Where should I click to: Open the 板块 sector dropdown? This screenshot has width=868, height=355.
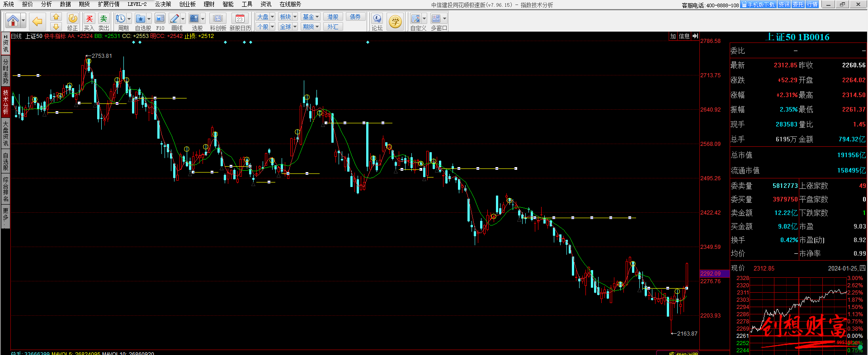click(x=288, y=17)
